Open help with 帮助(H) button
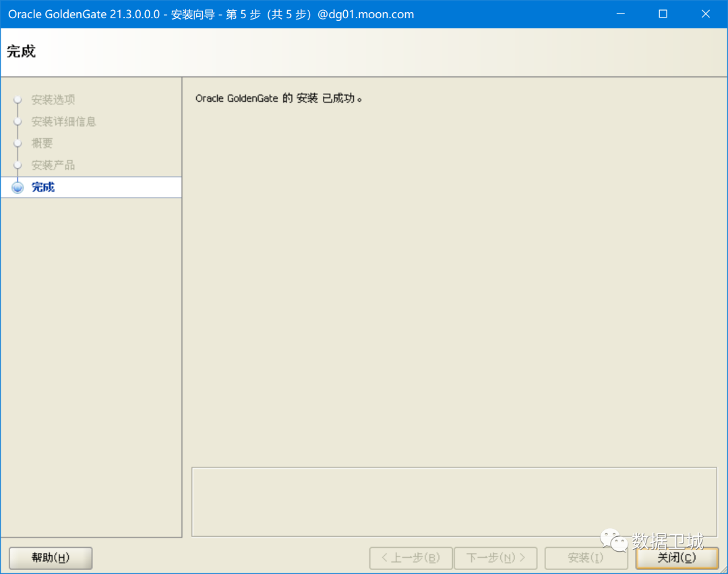Image resolution: width=728 pixels, height=574 pixels. coord(51,557)
